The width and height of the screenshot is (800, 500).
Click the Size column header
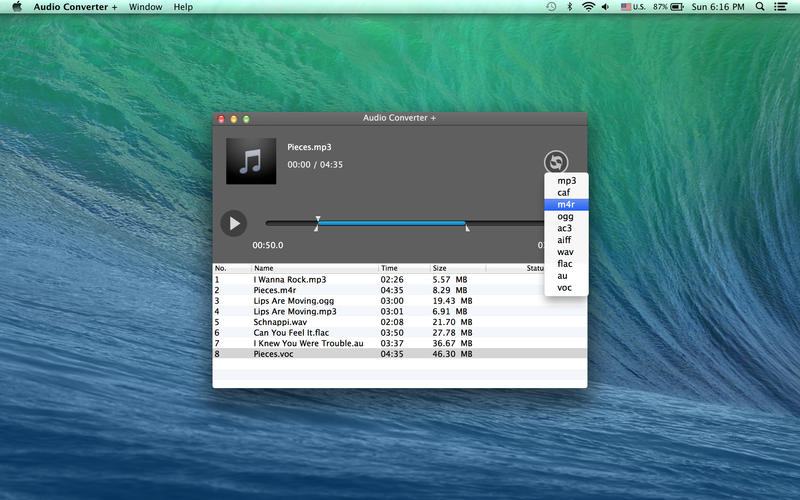click(440, 268)
